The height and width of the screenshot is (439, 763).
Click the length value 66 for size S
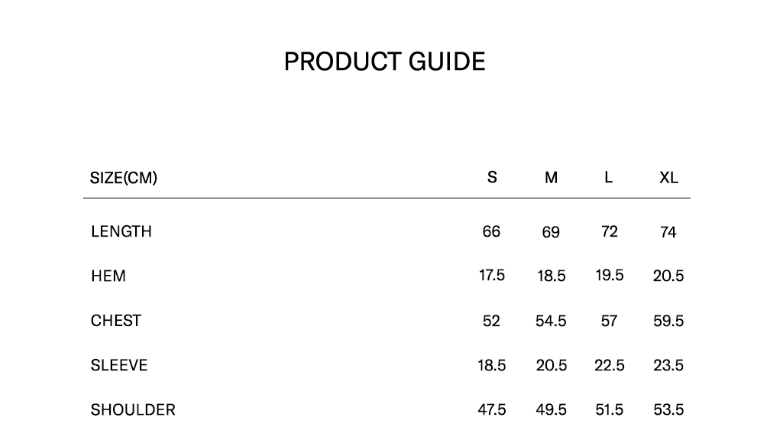coord(491,232)
